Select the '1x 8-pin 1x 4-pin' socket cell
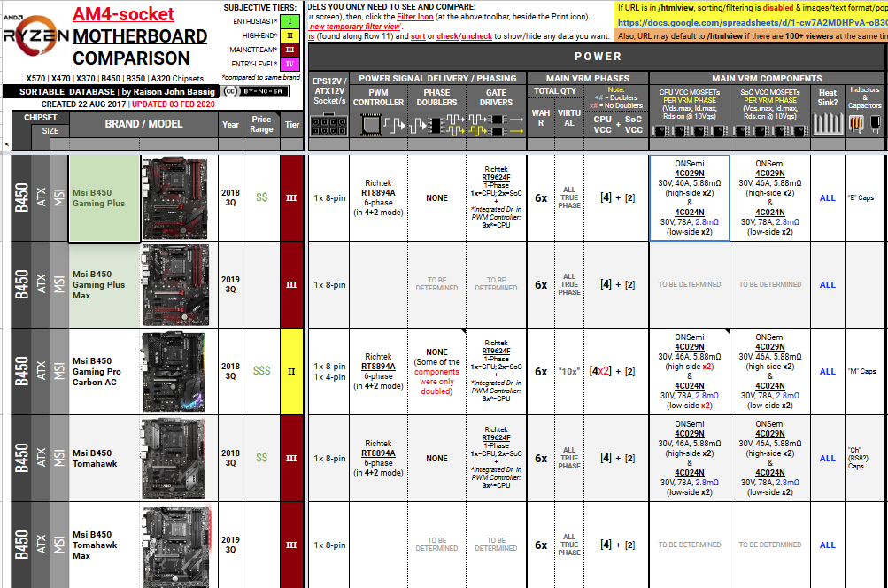Screen dimensions: 888x588 tap(329, 372)
